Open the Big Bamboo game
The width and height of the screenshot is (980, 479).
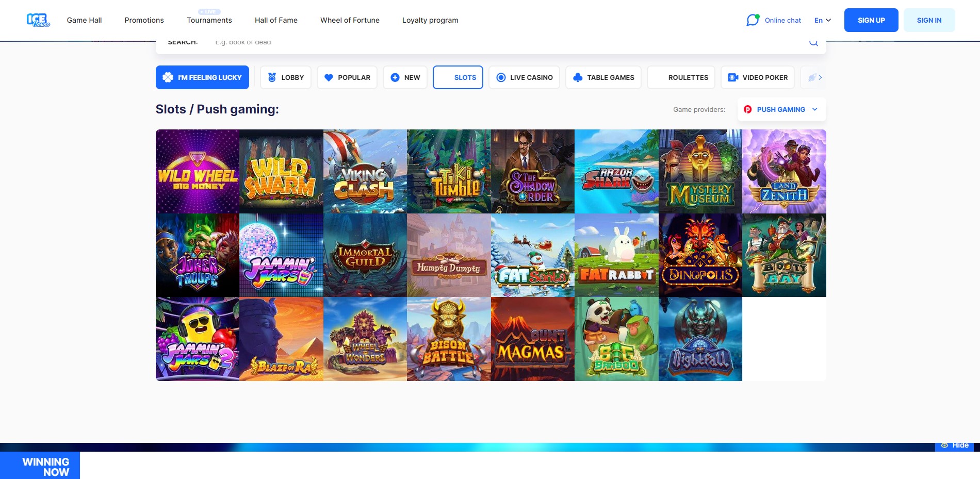(616, 339)
